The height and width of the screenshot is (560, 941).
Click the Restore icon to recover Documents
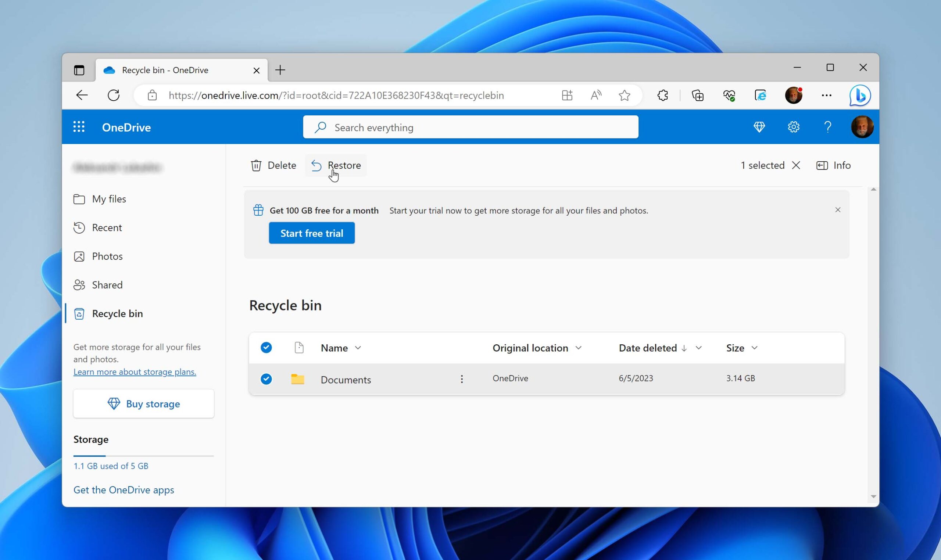pyautogui.click(x=315, y=165)
